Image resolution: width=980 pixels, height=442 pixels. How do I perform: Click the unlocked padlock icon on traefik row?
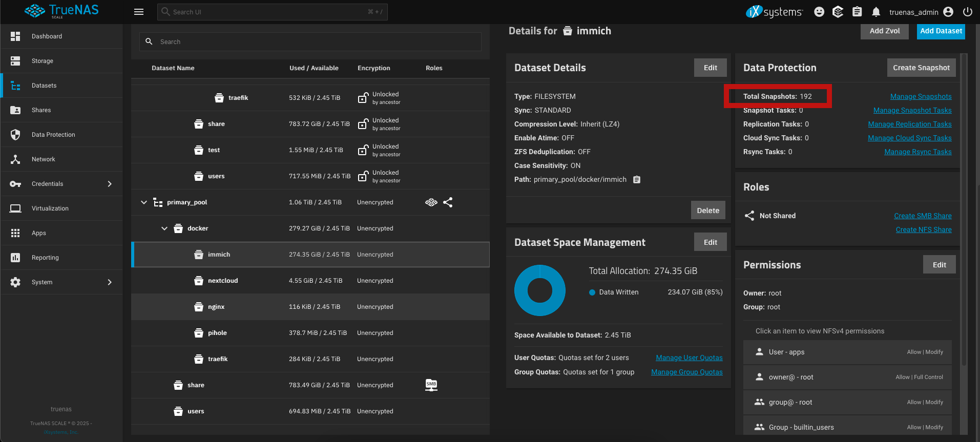pos(363,98)
